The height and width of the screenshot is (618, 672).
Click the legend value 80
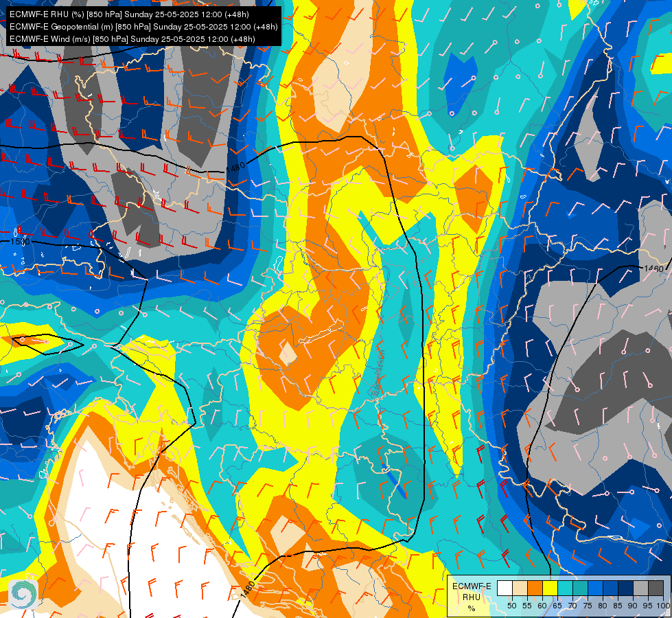(603, 606)
